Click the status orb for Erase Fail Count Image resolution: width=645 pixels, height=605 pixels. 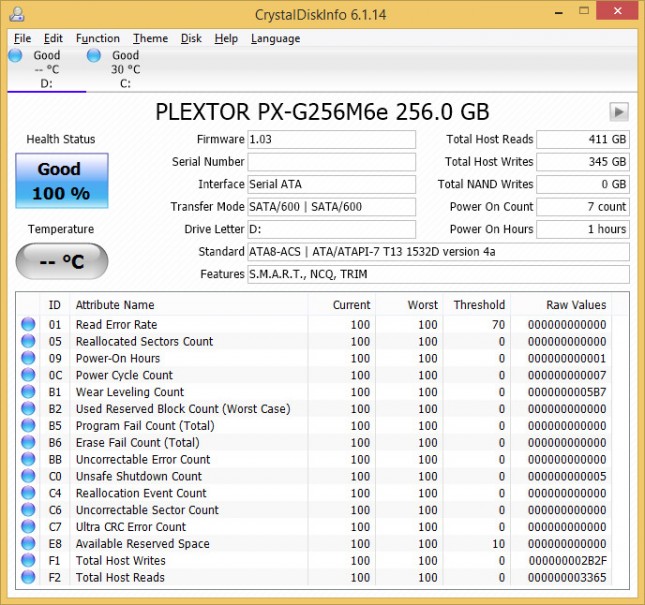[28, 443]
